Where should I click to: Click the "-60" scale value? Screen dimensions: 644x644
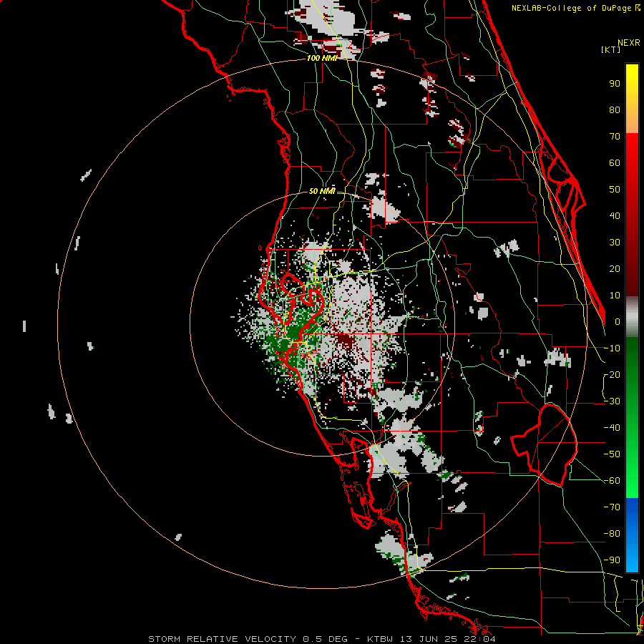pos(612,481)
